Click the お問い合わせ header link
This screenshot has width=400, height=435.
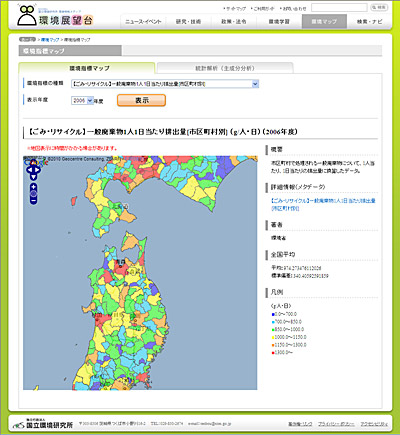click(293, 9)
